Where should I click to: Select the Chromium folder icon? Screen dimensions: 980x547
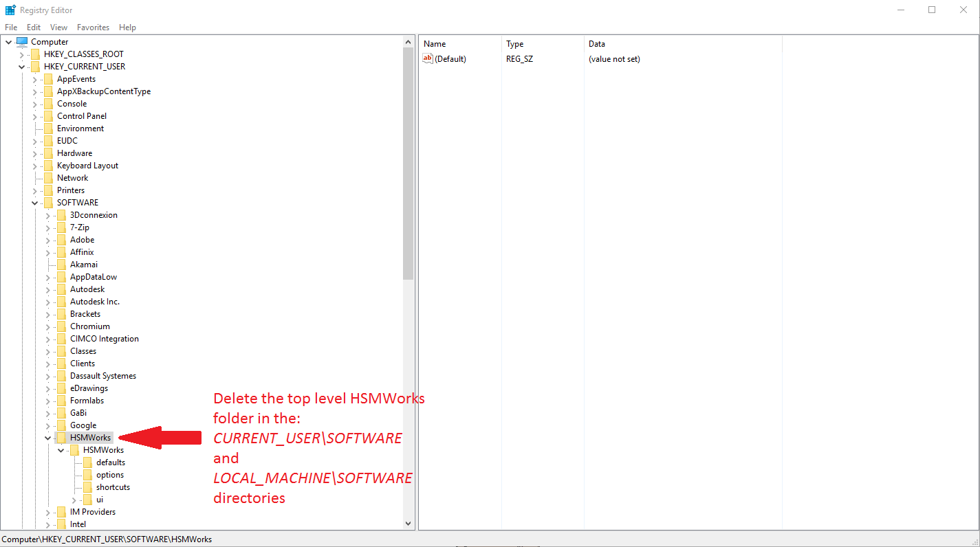(61, 326)
